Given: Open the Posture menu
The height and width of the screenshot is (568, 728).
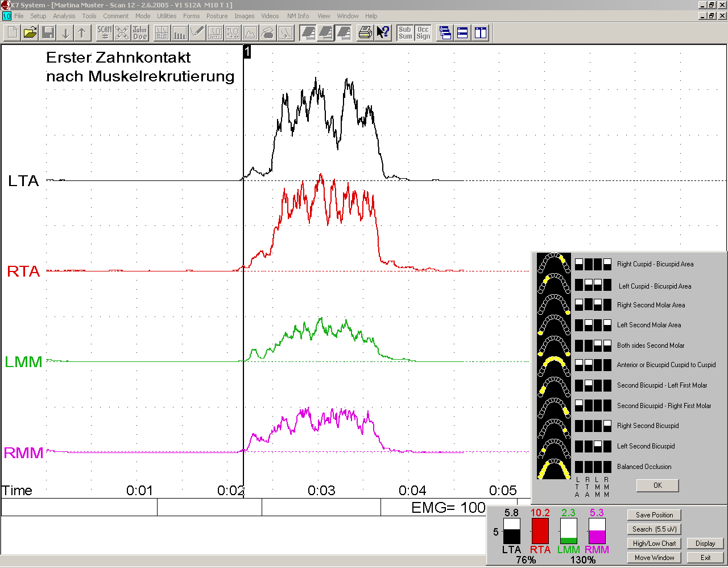Looking at the screenshot, I should [x=217, y=16].
